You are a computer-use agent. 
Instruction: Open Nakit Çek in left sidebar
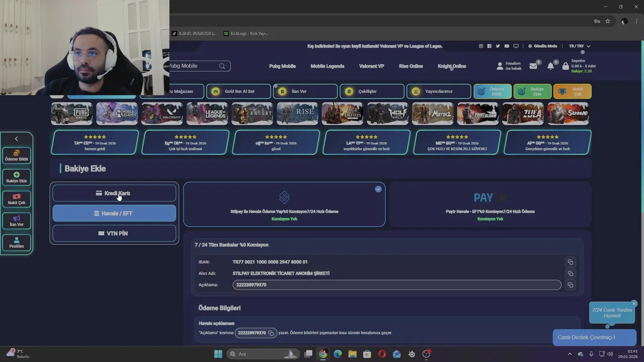point(17,199)
